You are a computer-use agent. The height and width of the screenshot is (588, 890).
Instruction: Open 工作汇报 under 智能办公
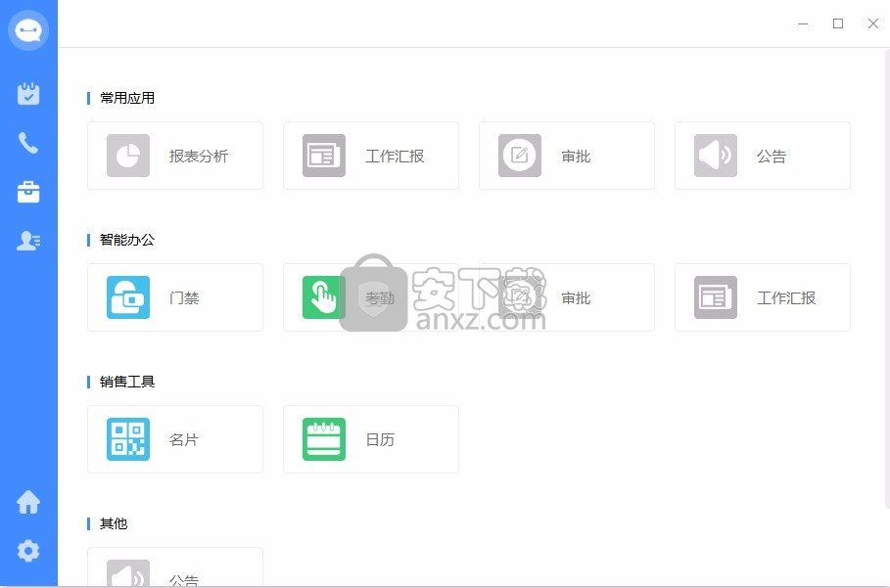(763, 297)
